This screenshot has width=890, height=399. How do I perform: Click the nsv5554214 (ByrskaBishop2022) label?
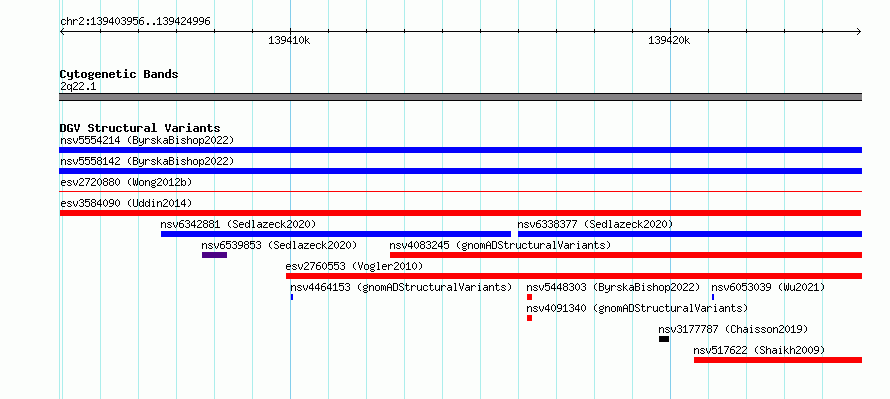(x=147, y=140)
